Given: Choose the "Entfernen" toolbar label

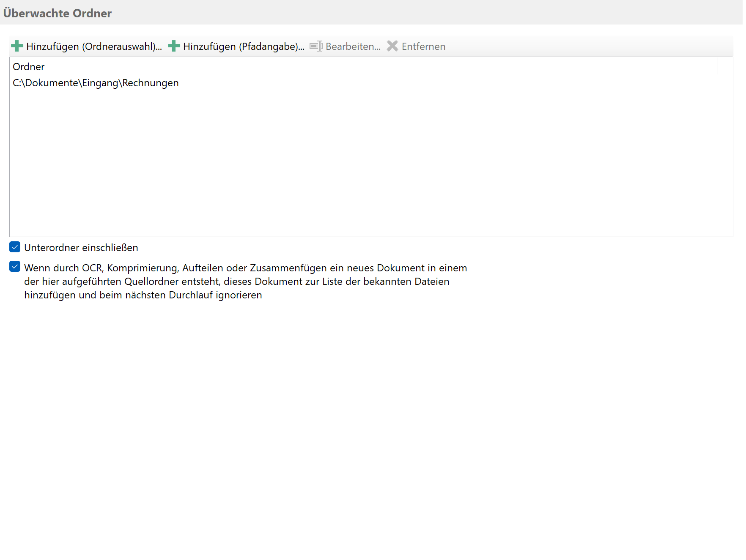Looking at the screenshot, I should coord(423,46).
